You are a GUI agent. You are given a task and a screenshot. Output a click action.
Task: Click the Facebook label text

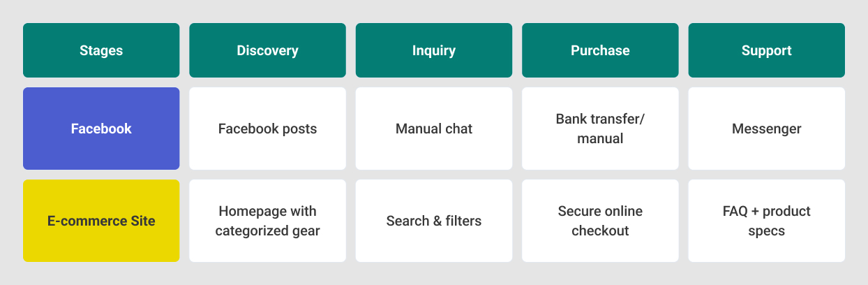[x=101, y=129]
